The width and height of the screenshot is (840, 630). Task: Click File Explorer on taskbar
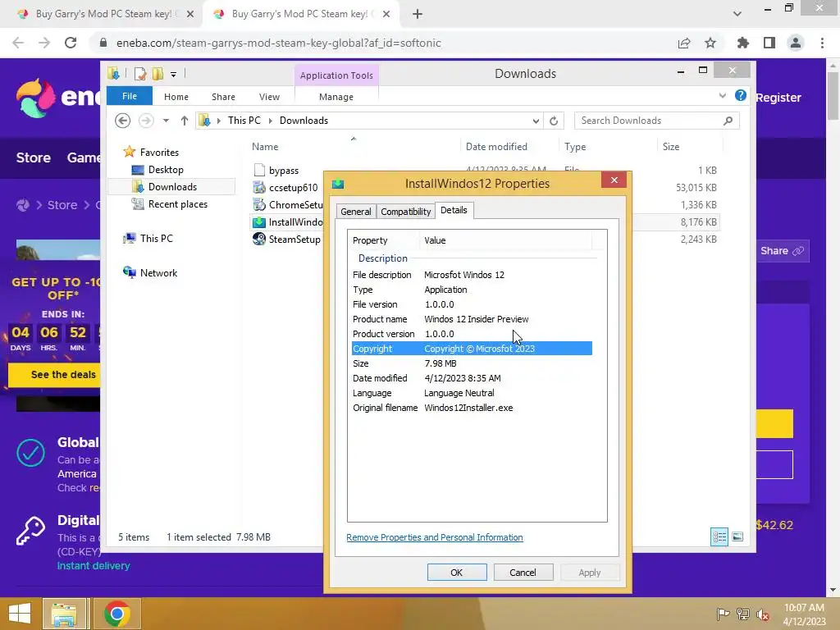pos(64,614)
